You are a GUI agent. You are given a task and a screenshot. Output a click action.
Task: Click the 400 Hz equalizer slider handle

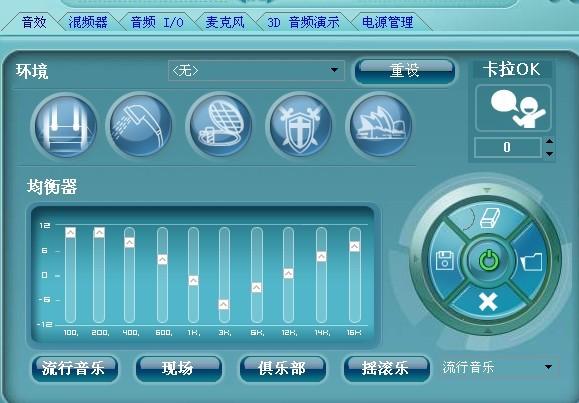click(129, 243)
